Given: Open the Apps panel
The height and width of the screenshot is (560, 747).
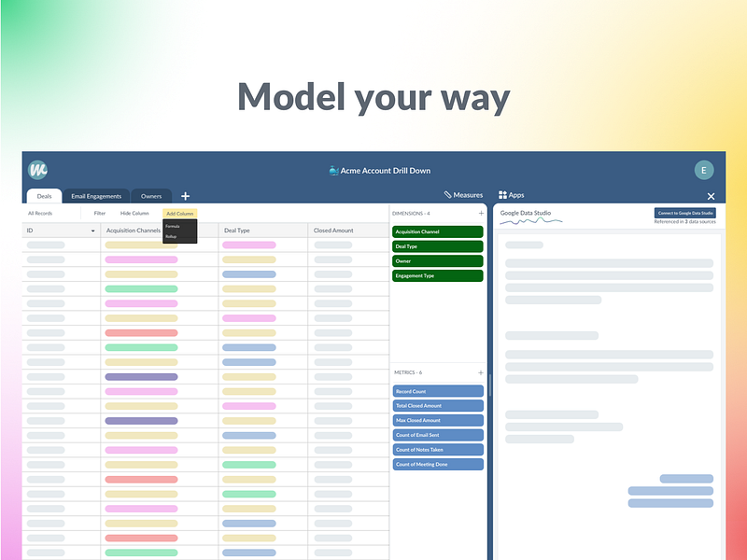Looking at the screenshot, I should coord(511,195).
